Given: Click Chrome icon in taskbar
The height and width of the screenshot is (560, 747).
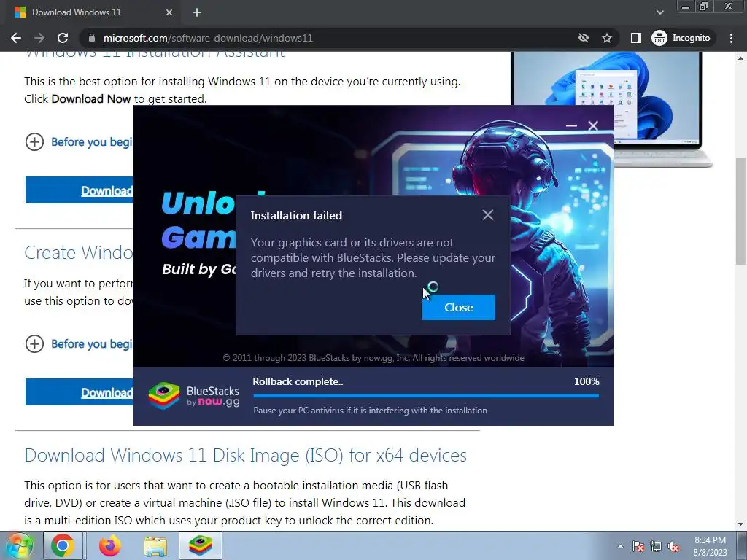Looking at the screenshot, I should click(x=63, y=545).
